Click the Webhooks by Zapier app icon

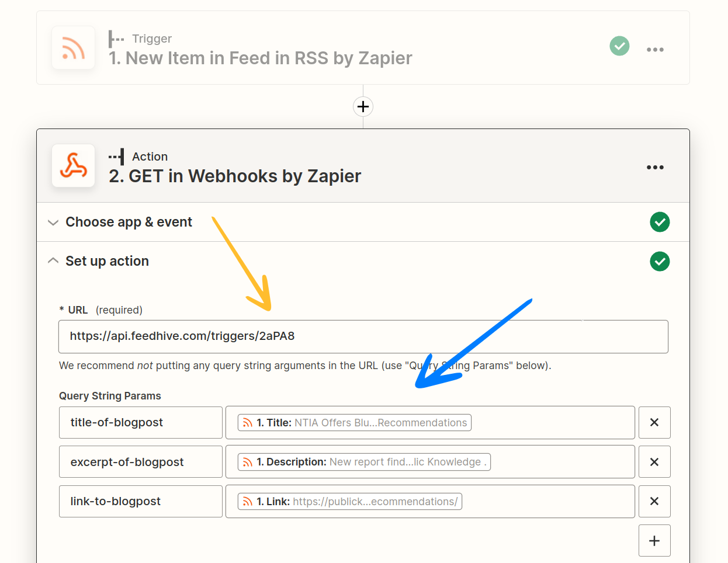[73, 166]
